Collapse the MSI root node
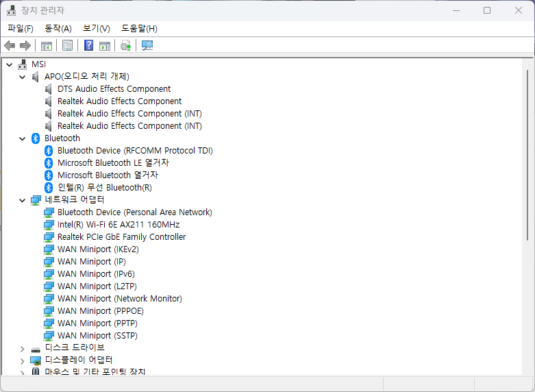 [x=10, y=64]
